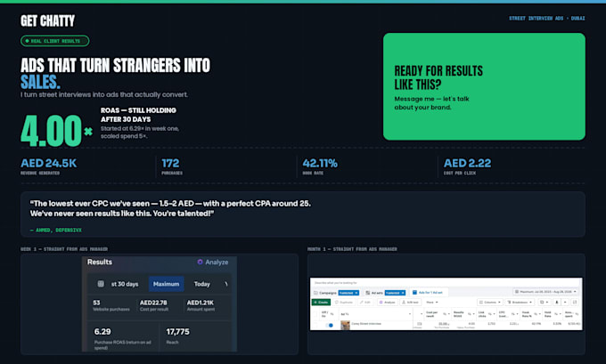Click the calendar icon beside 'st 30 days'
Image resolution: width=606 pixels, height=364 pixels.
click(x=101, y=284)
